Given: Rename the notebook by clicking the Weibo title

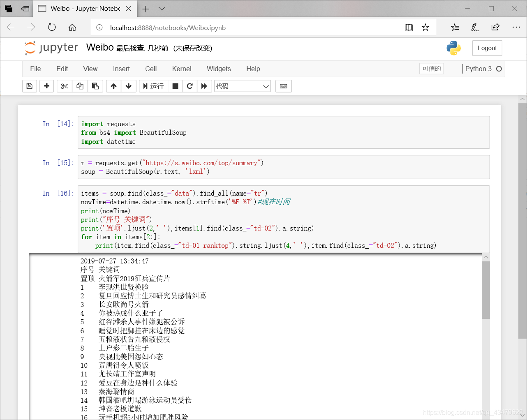Looking at the screenshot, I should pyautogui.click(x=100, y=48).
